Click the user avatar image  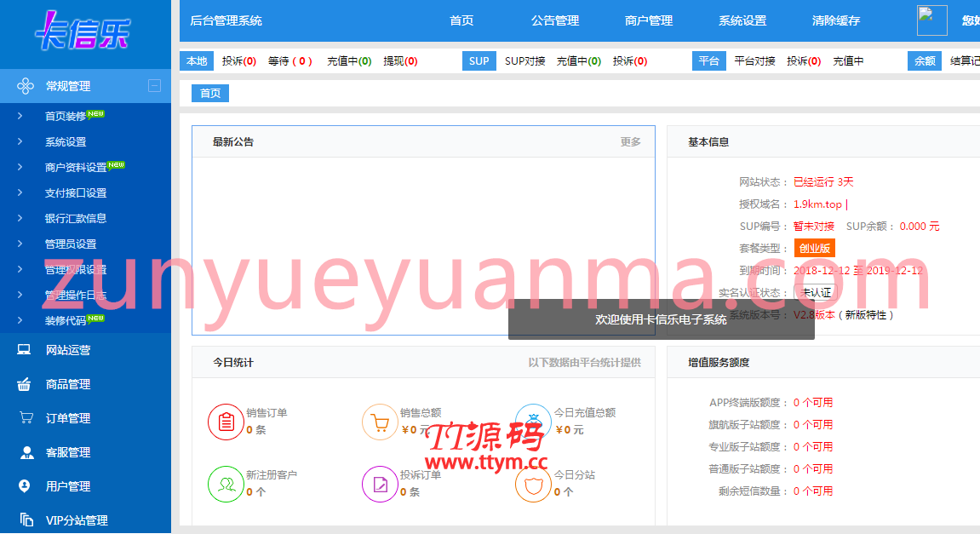pos(931,20)
